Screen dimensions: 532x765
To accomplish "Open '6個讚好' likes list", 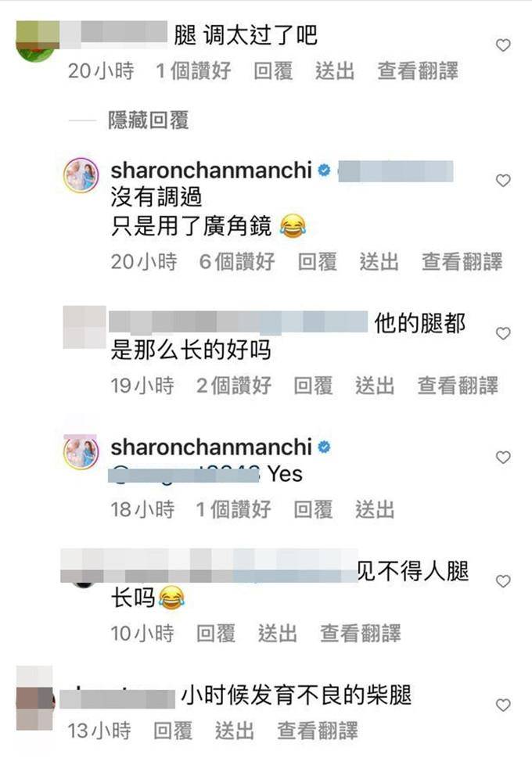I will [x=237, y=261].
